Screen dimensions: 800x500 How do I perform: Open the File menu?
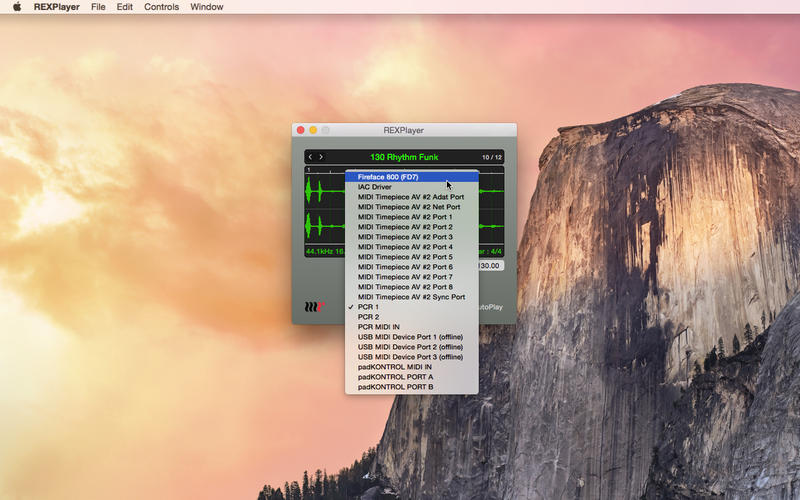tap(98, 7)
